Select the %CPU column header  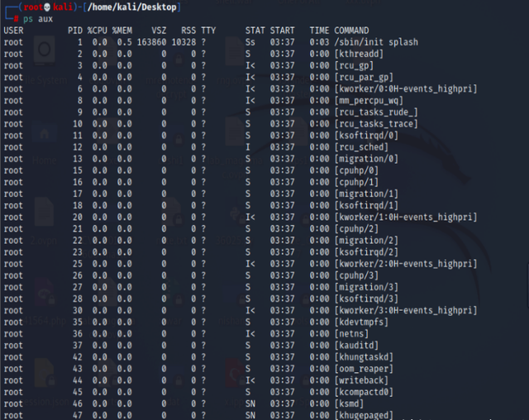click(x=98, y=31)
